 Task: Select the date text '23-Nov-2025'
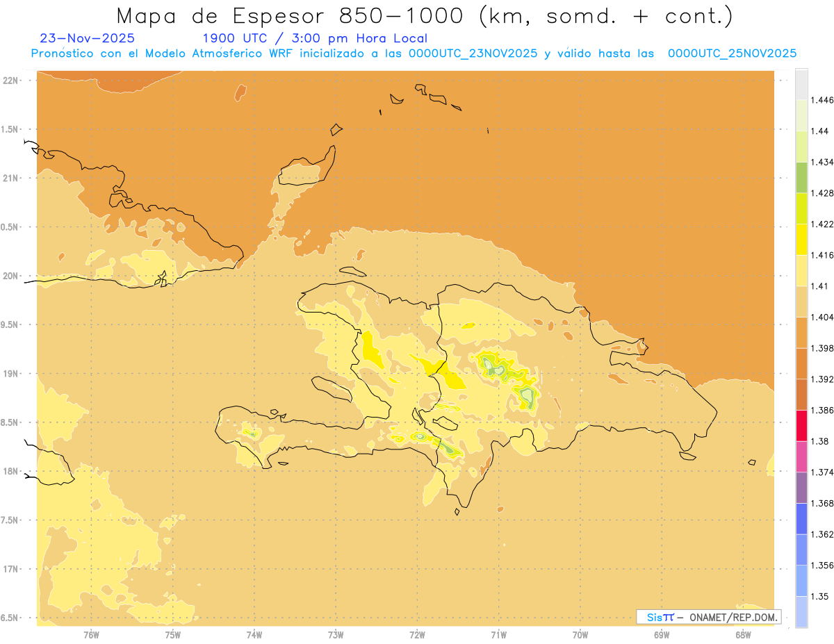pyautogui.click(x=88, y=38)
